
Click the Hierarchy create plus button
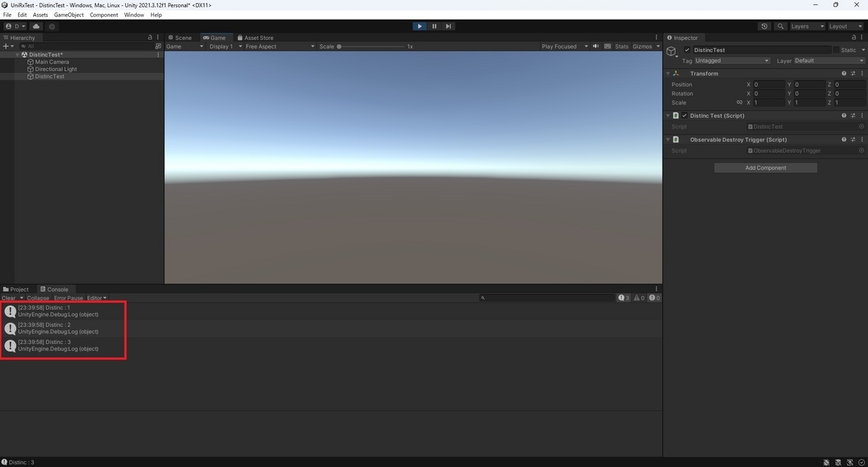pos(8,46)
